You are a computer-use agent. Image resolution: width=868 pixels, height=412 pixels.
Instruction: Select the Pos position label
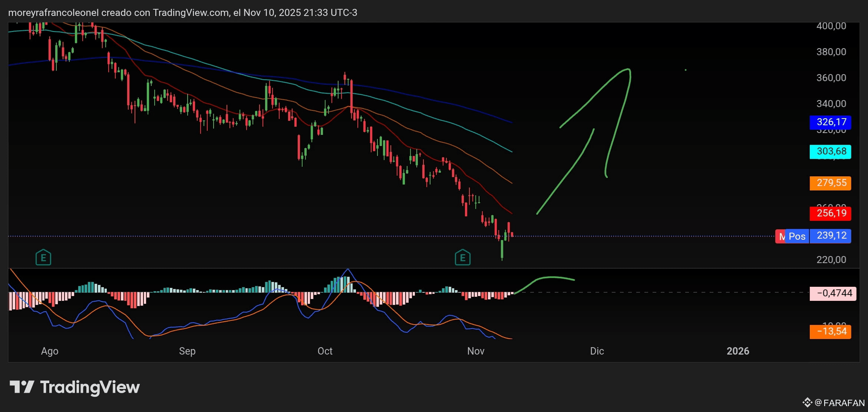click(797, 236)
